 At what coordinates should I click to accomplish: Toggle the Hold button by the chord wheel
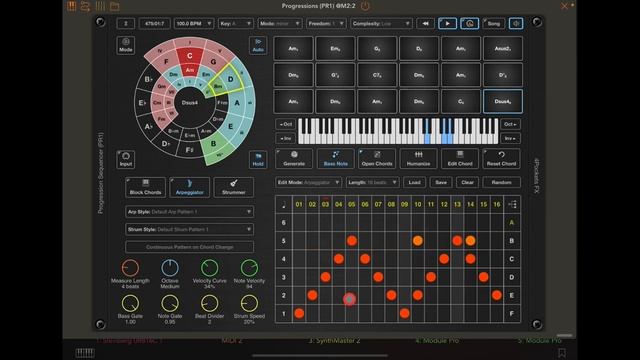coord(258,159)
